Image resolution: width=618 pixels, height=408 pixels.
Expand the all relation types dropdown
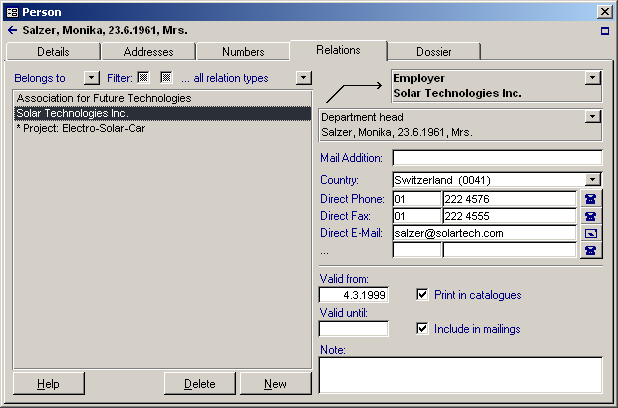(303, 77)
